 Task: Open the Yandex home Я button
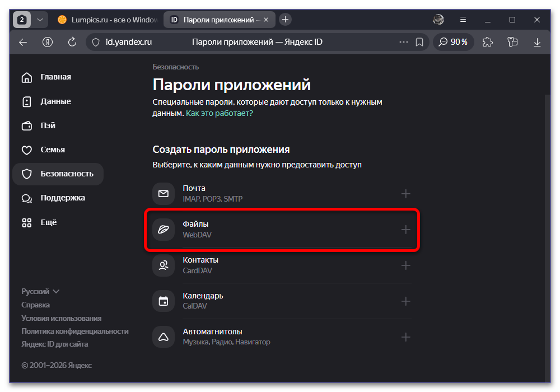point(48,42)
